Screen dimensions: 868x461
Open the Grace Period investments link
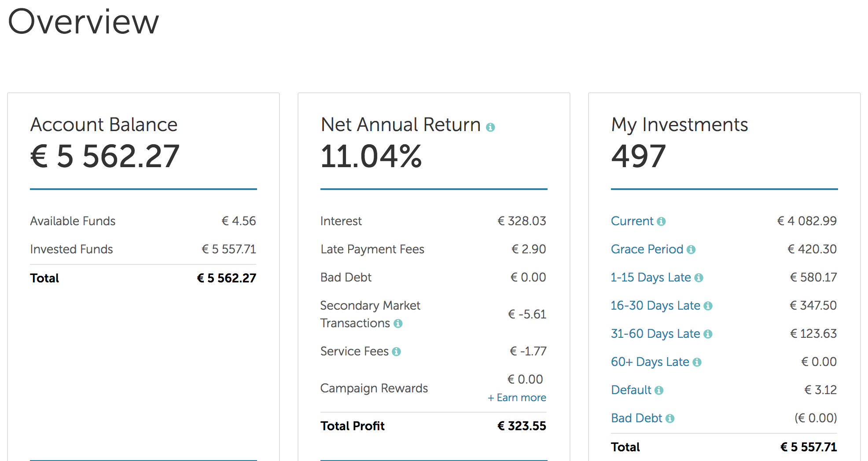tap(647, 249)
